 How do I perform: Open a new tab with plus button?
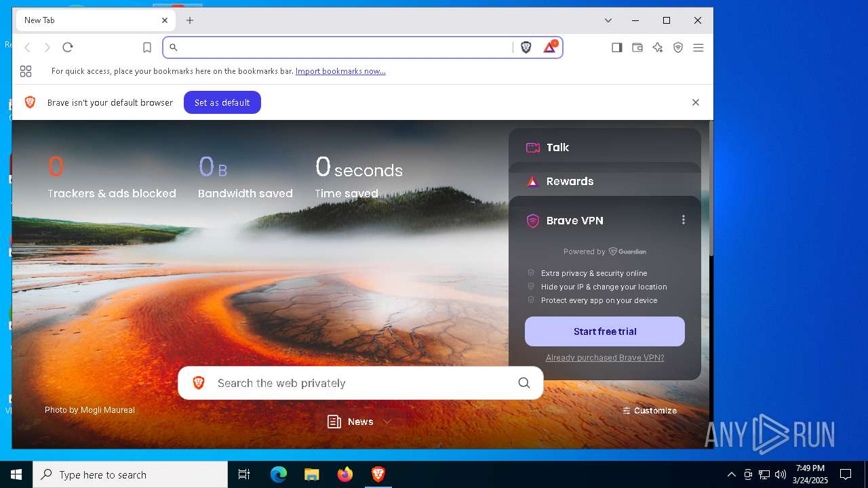[190, 20]
